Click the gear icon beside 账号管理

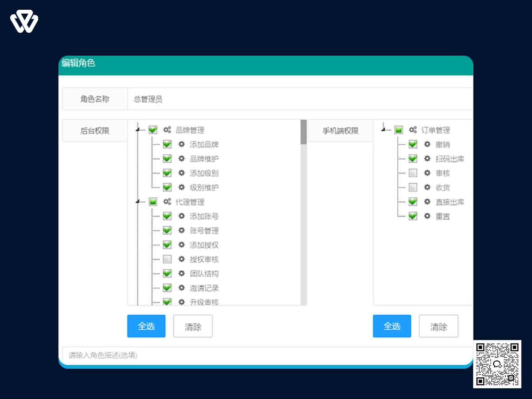click(181, 231)
